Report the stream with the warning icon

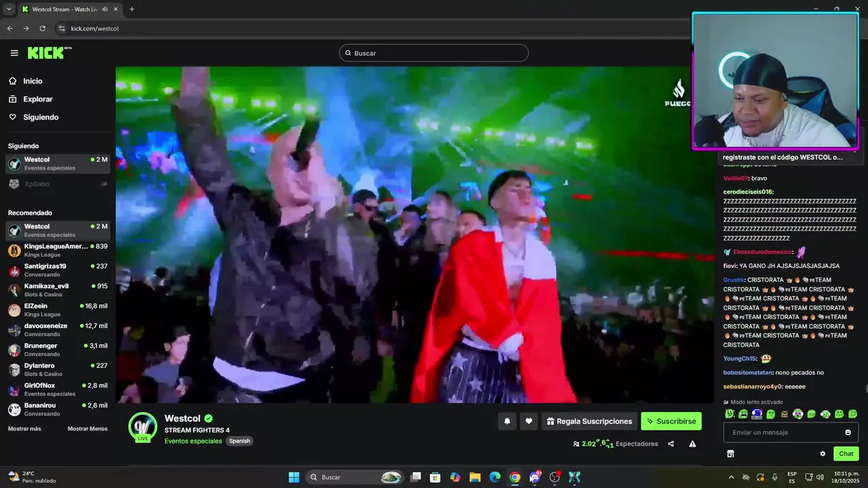point(692,444)
